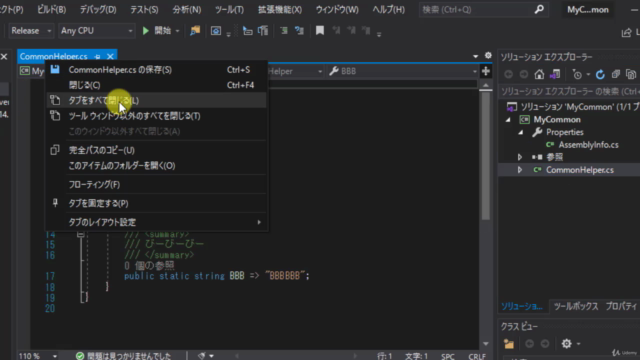Image resolution: width=640 pixels, height=360 pixels.
Task: Click the Class View back arrow icon
Action: pyautogui.click(x=529, y=344)
